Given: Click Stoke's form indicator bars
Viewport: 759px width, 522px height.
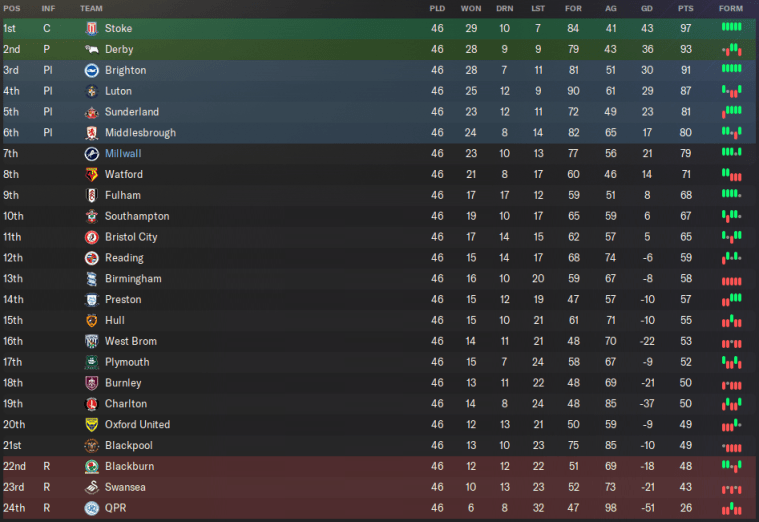Looking at the screenshot, I should [731, 28].
